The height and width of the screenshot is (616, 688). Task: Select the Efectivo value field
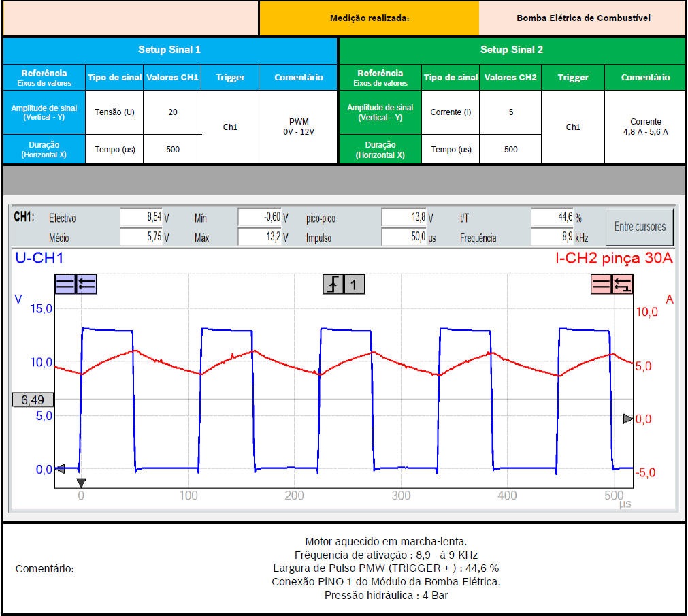tap(141, 218)
